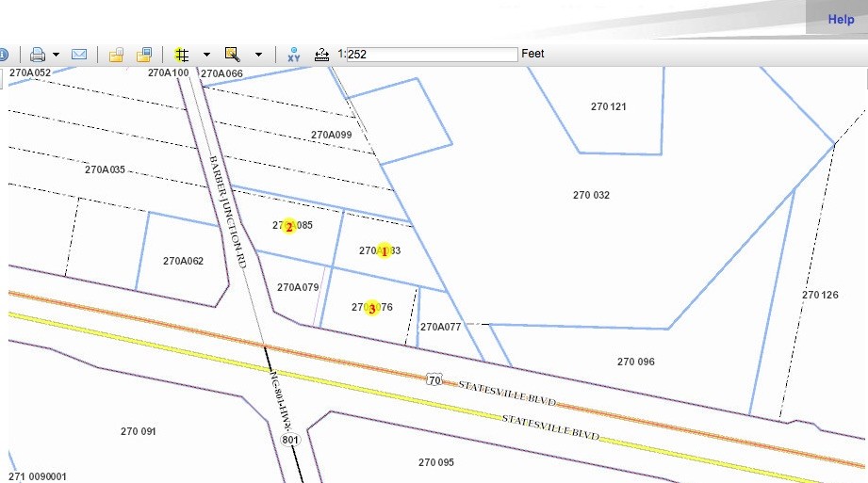The height and width of the screenshot is (483, 868).
Task: Open the print options dropdown arrow
Action: point(57,55)
